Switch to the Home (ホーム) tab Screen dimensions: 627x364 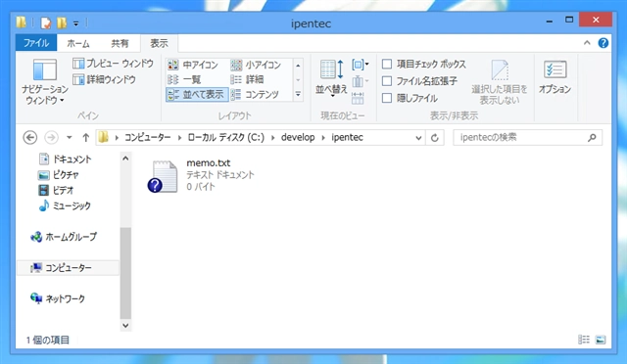[78, 44]
